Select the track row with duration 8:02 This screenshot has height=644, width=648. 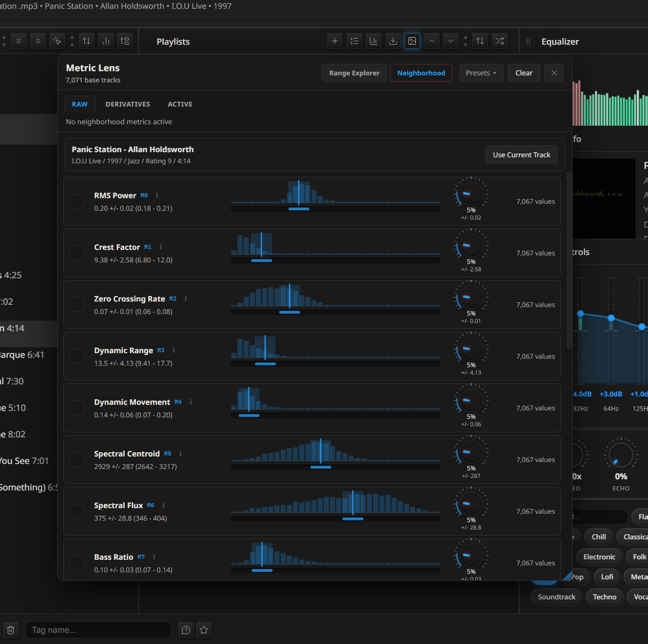(x=28, y=434)
